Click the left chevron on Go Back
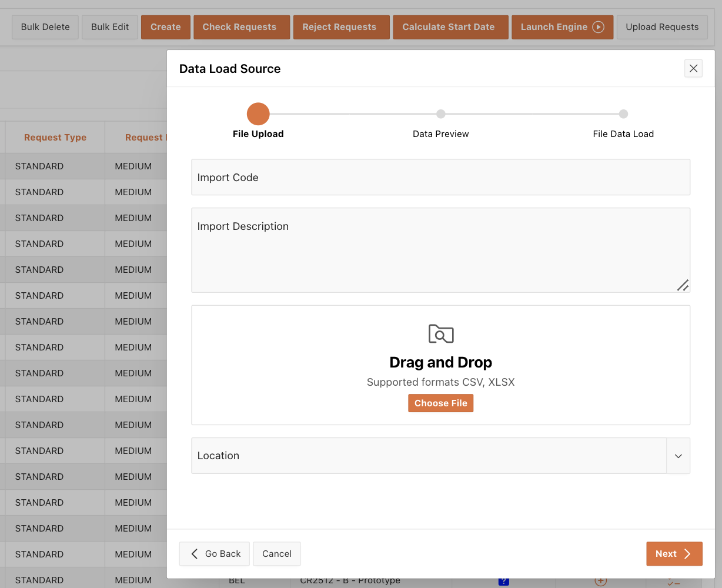Screen dimensions: 722x588 pyautogui.click(x=195, y=554)
